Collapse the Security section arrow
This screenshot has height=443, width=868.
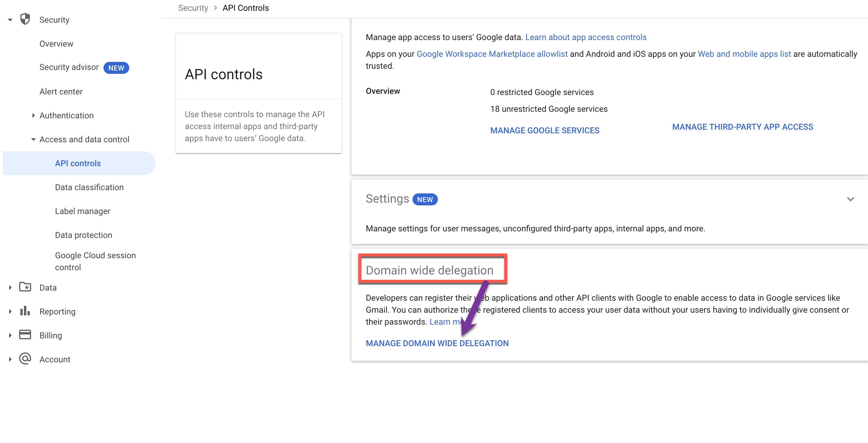[x=10, y=20]
